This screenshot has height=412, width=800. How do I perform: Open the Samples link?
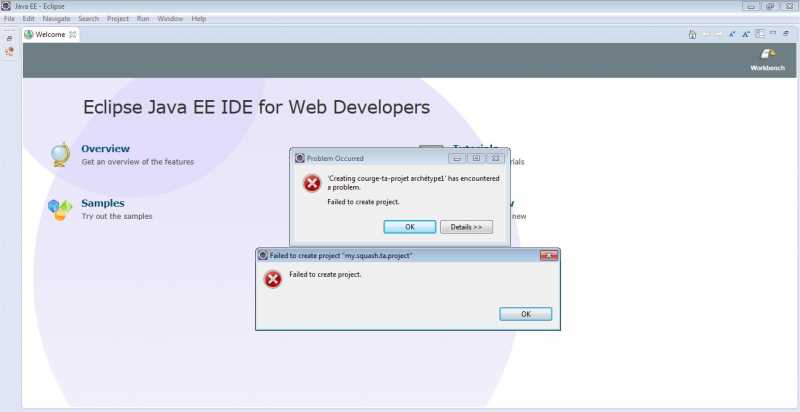point(102,203)
